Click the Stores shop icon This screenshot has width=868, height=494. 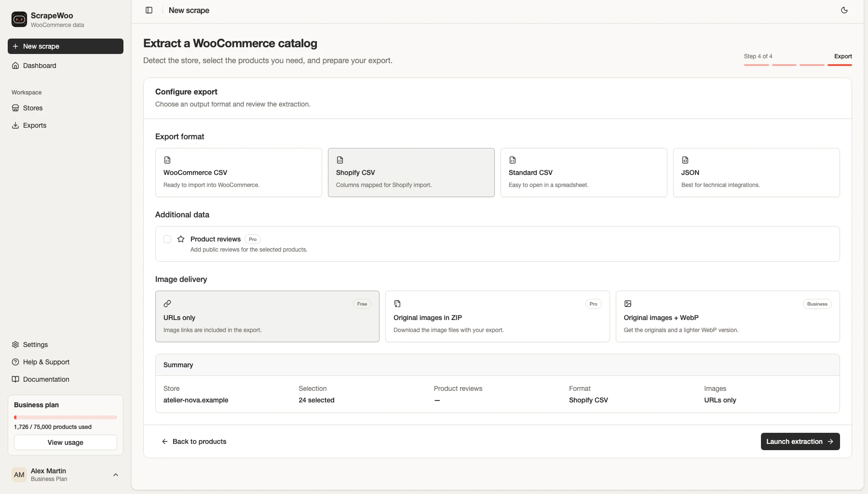click(x=15, y=108)
